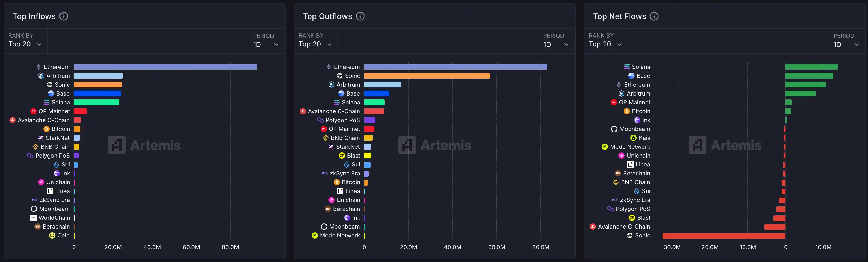Click the Kaia icon in Top Net Flows
The image size is (868, 262).
click(634, 138)
